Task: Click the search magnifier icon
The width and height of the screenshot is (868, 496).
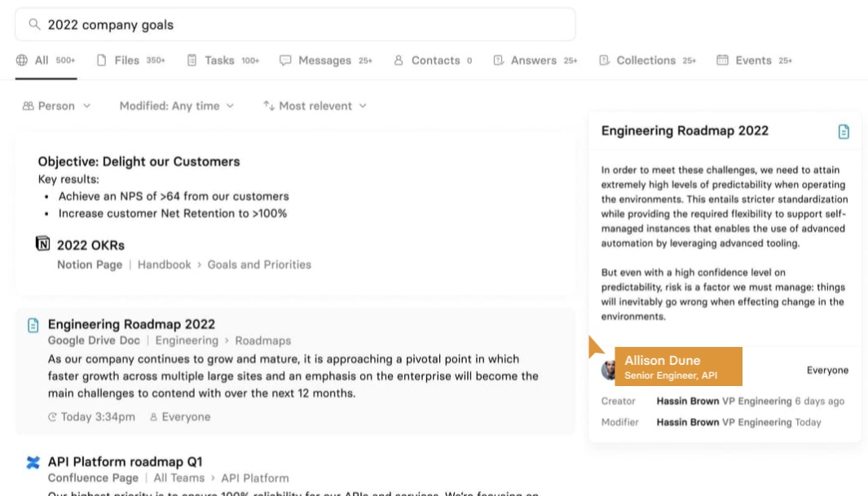Action: 34,24
